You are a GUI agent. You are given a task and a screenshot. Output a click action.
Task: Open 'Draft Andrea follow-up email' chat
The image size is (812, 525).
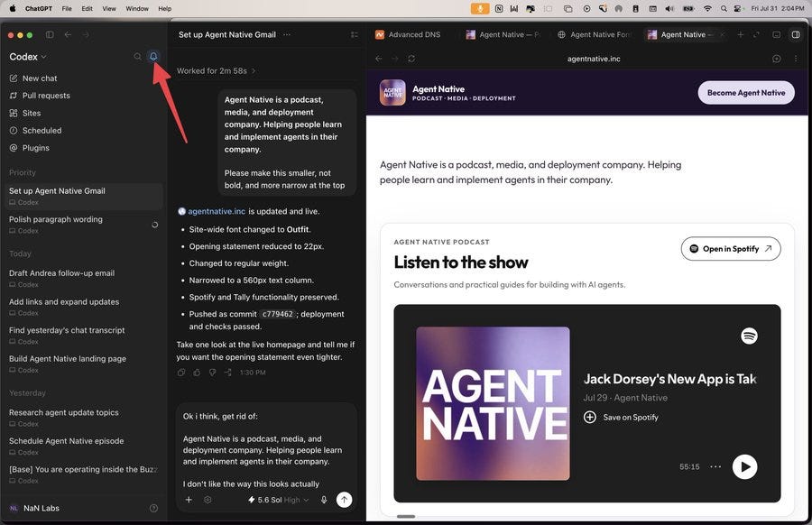[83, 278]
